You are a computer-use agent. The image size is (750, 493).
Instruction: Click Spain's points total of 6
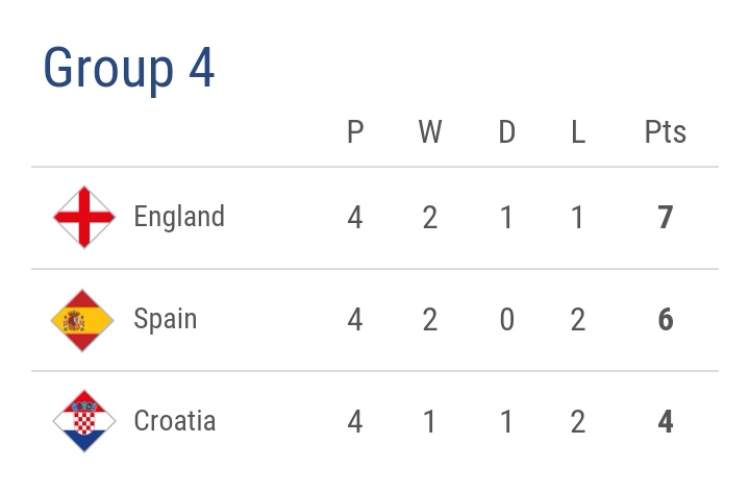pyautogui.click(x=665, y=320)
